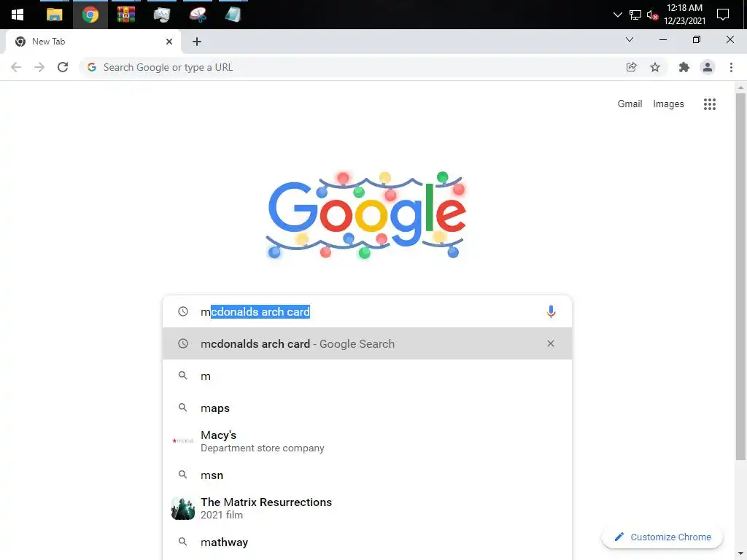This screenshot has height=560, width=747.
Task: Open network status in the system tray
Action: coord(635,15)
